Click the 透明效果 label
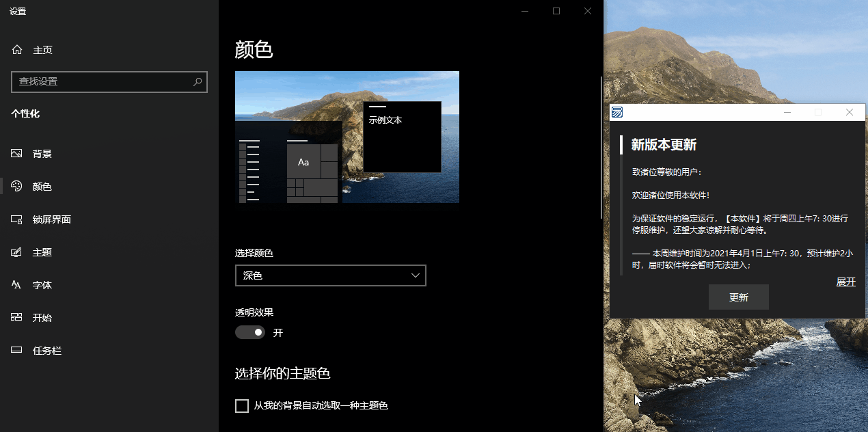This screenshot has width=868, height=432. (254, 312)
